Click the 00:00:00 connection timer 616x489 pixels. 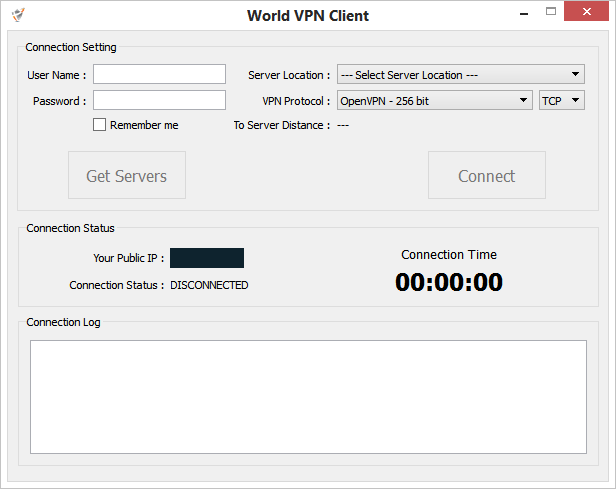pyautogui.click(x=449, y=282)
